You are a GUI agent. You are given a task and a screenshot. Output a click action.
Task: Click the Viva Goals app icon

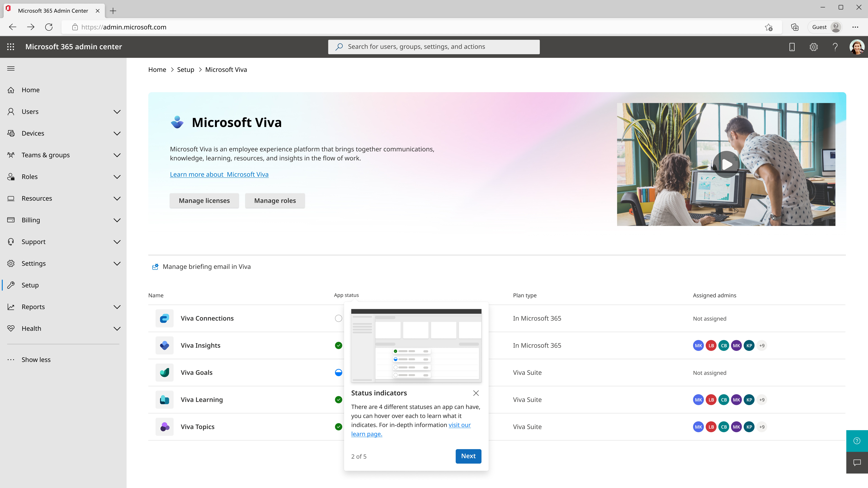pos(164,372)
